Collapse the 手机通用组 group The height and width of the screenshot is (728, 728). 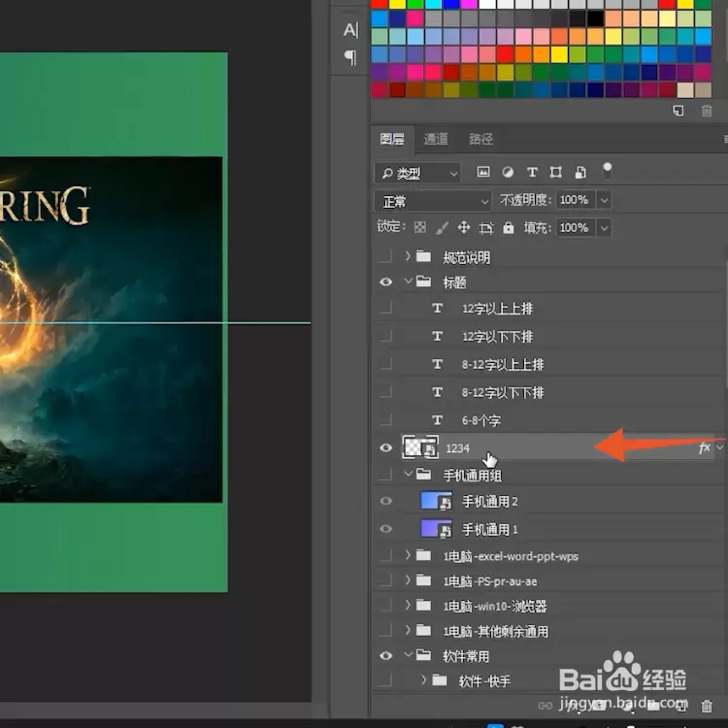pos(408,474)
